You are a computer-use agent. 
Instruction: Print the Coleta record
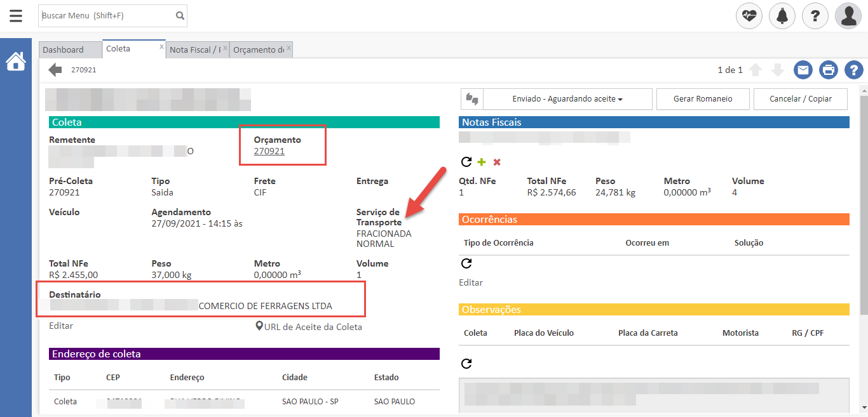coord(829,70)
